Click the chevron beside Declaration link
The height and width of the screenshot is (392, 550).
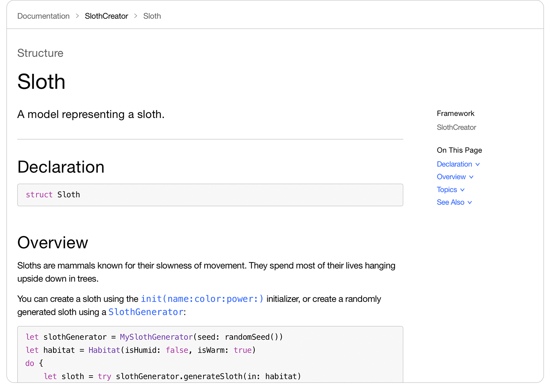(x=477, y=165)
